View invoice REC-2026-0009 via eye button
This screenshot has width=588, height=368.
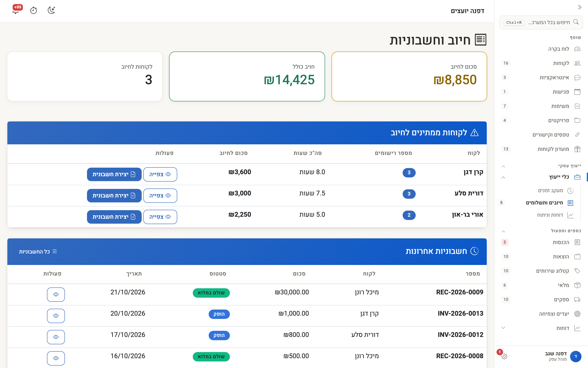tap(56, 294)
